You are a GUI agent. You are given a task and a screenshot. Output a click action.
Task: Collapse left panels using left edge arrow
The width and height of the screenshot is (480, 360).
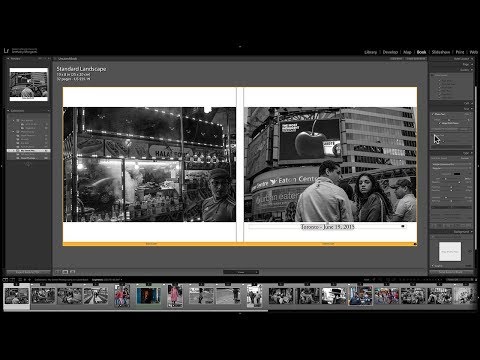[2, 165]
